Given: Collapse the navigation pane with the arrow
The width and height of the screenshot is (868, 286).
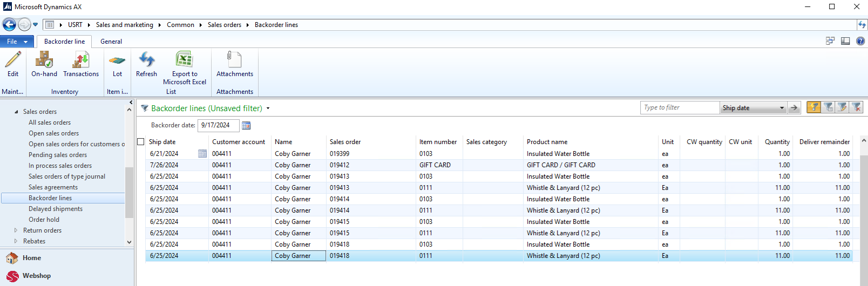Looking at the screenshot, I should [131, 103].
